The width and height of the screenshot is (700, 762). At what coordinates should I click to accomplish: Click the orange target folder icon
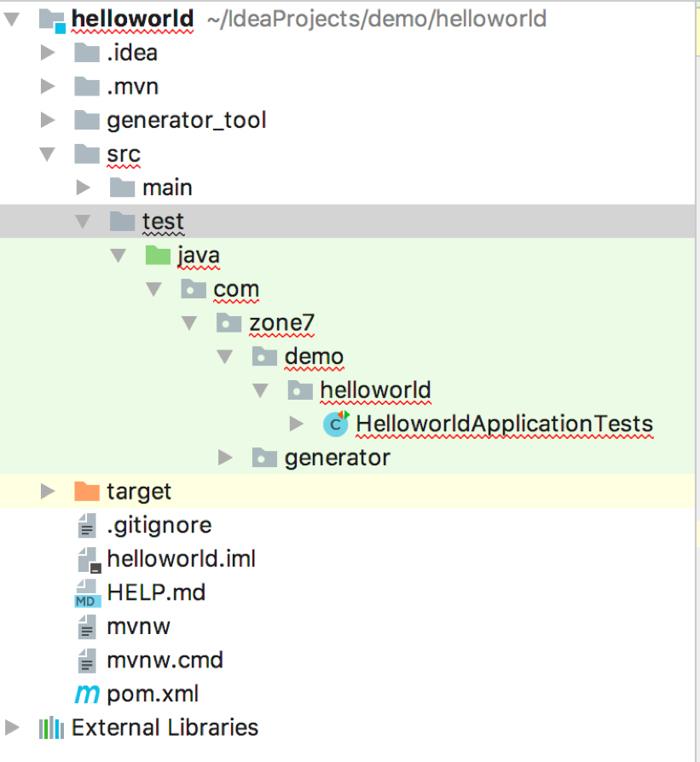pos(87,491)
